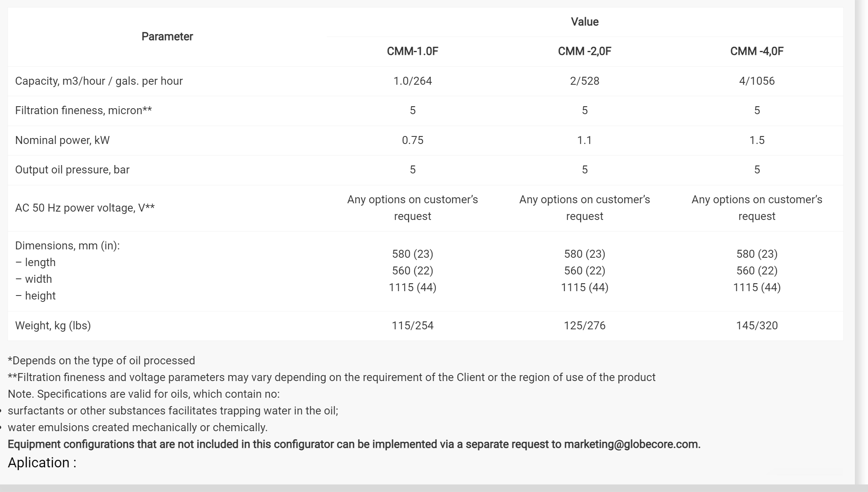Screen dimensions: 868x492
Task: Click the Filtration fineness, micron row label
Action: pos(83,111)
